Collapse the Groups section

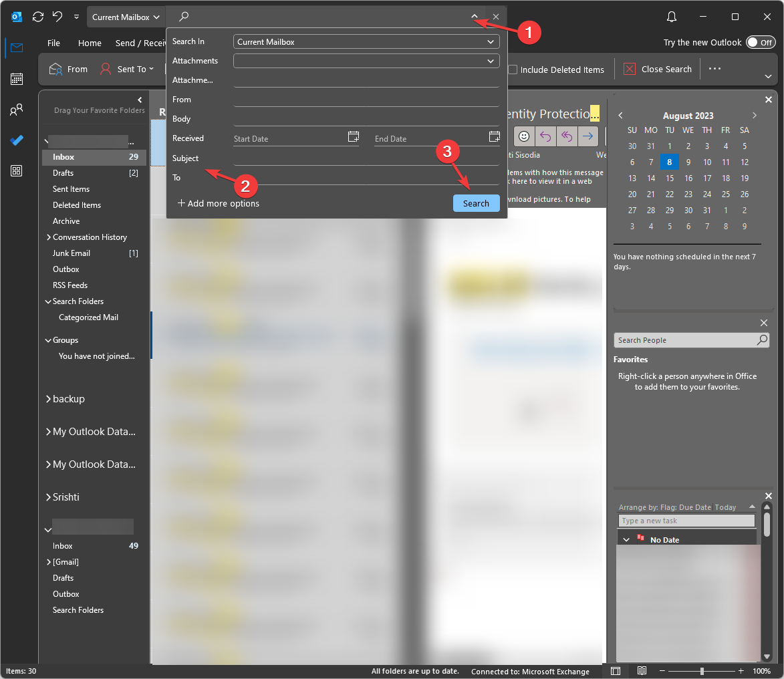point(48,340)
